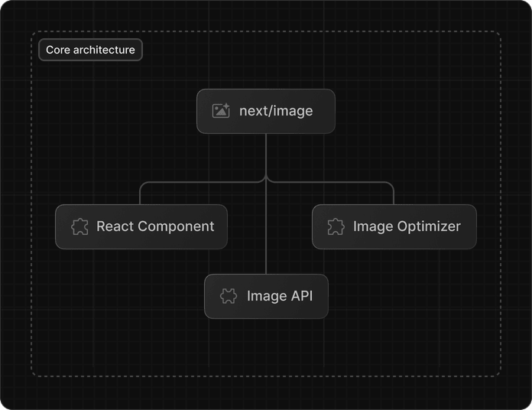Click the right edge of the next/image node
The image size is (532, 410).
click(334, 111)
